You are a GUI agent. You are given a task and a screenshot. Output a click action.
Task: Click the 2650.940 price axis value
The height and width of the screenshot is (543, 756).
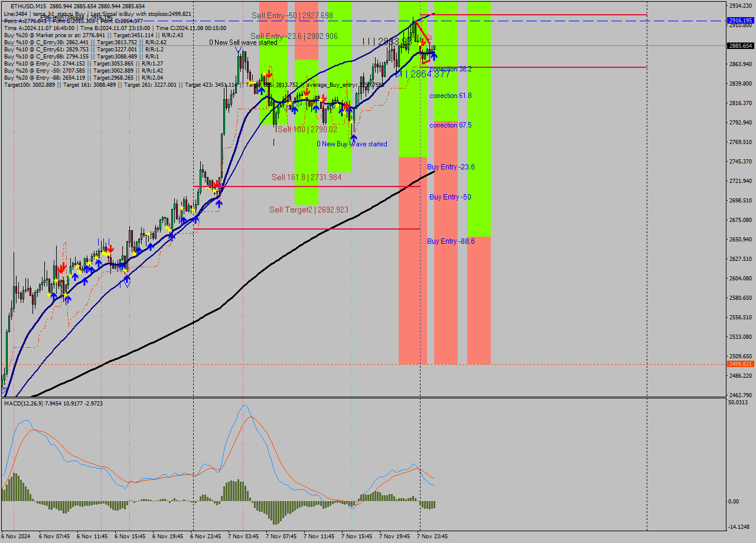(x=741, y=240)
